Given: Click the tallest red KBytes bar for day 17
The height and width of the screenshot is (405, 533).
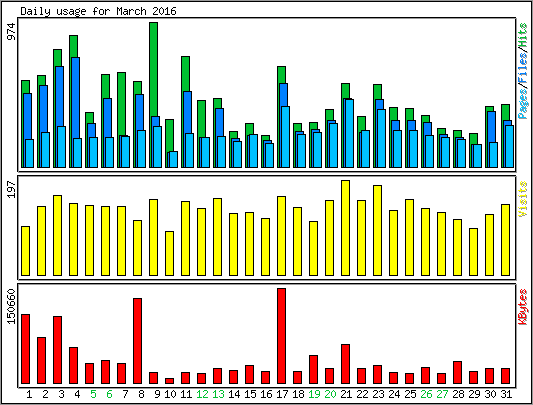Looking at the screenshot, I should pos(281,336).
